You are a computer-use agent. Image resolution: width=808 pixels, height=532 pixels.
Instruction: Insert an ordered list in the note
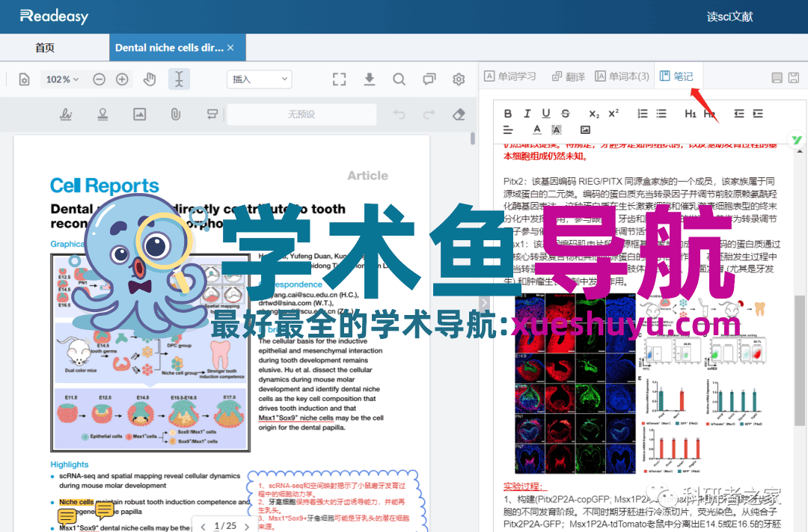642,113
